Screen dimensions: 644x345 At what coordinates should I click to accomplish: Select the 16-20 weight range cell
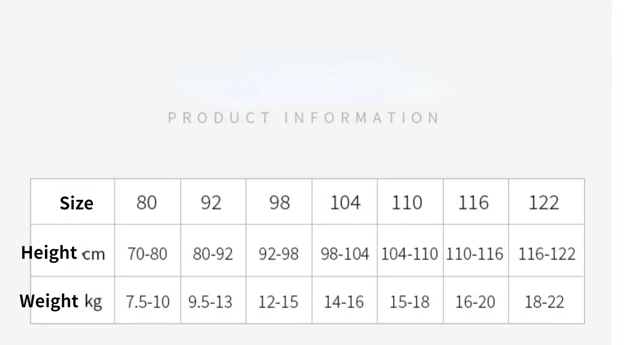pyautogui.click(x=475, y=302)
